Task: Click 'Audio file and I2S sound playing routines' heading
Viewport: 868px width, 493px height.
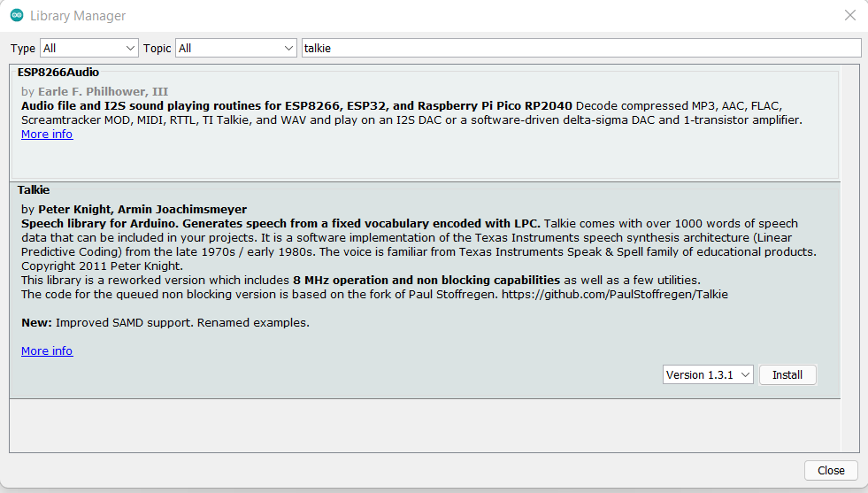Action: [x=296, y=106]
